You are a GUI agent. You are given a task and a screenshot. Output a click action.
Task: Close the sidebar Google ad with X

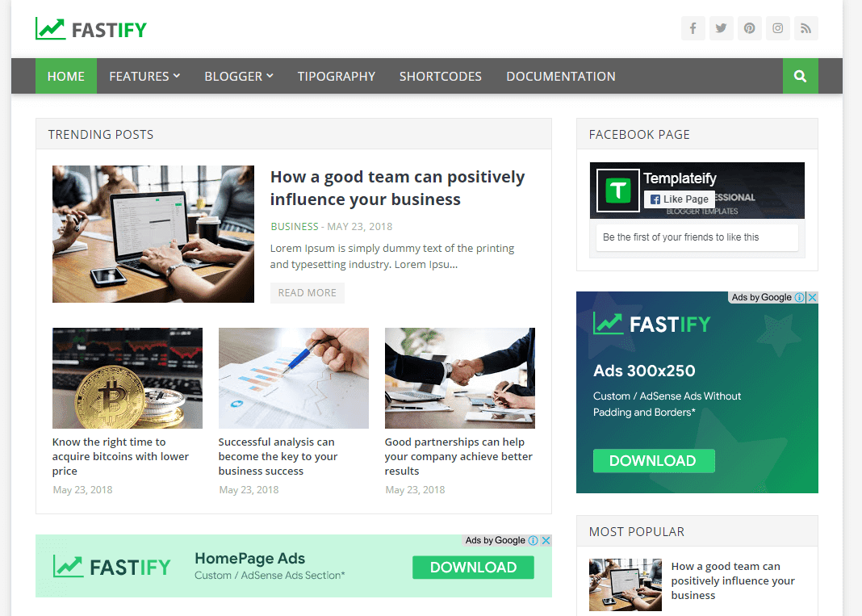(x=812, y=298)
